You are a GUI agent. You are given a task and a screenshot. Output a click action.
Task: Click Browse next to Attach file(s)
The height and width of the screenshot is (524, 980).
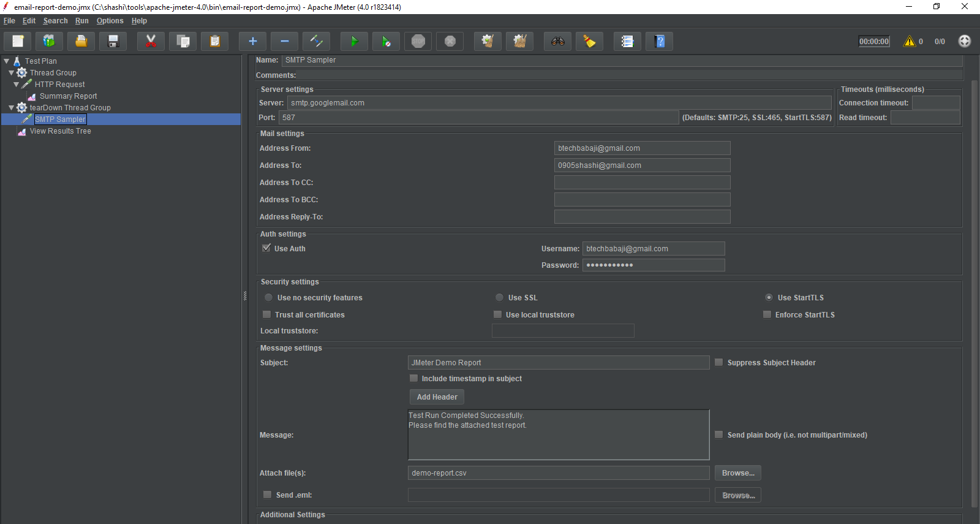click(737, 473)
